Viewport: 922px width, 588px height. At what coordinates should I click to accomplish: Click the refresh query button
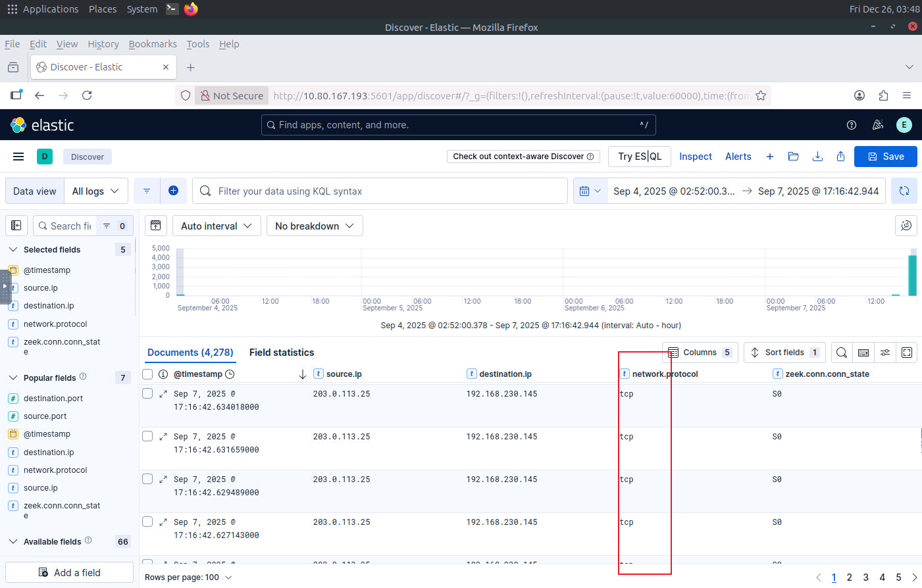coord(904,191)
